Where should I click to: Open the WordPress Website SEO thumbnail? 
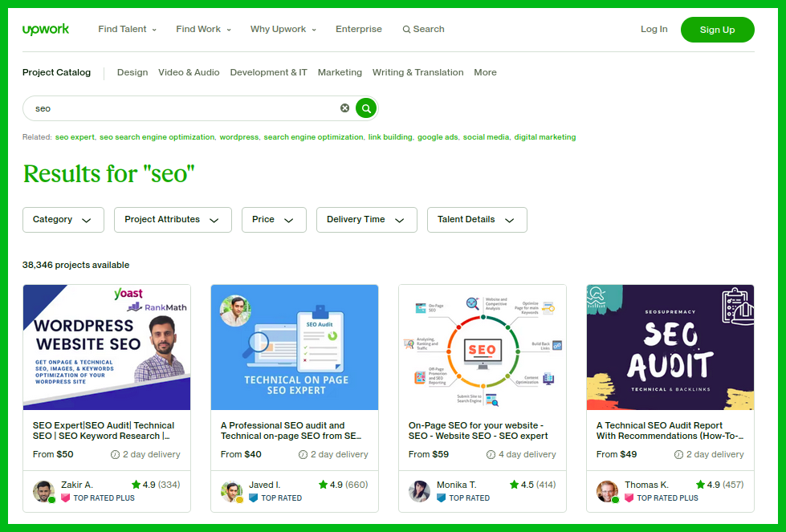coord(107,347)
